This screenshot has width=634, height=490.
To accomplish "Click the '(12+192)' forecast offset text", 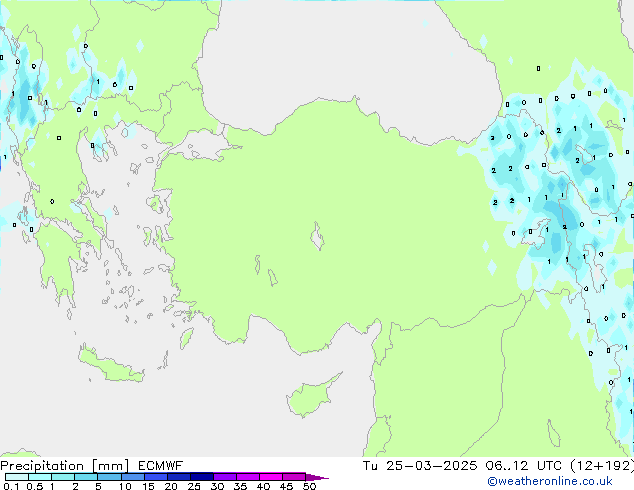I will pos(602,466).
